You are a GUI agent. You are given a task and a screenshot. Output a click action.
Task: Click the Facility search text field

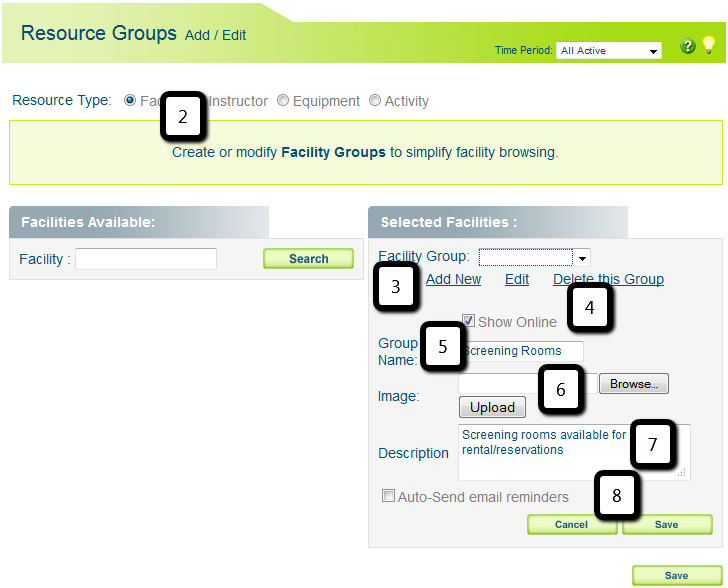click(146, 259)
